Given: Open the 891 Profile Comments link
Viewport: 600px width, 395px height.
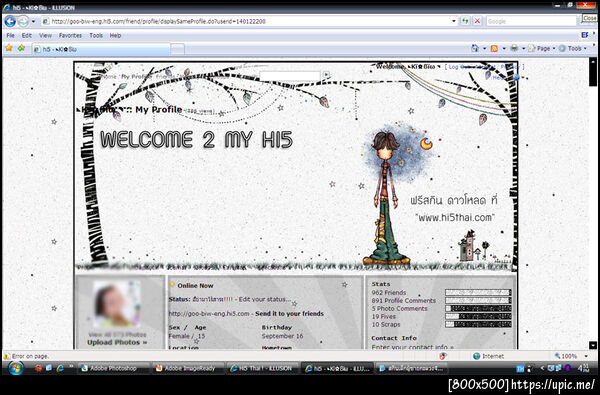Looking at the screenshot, I should pos(404,300).
